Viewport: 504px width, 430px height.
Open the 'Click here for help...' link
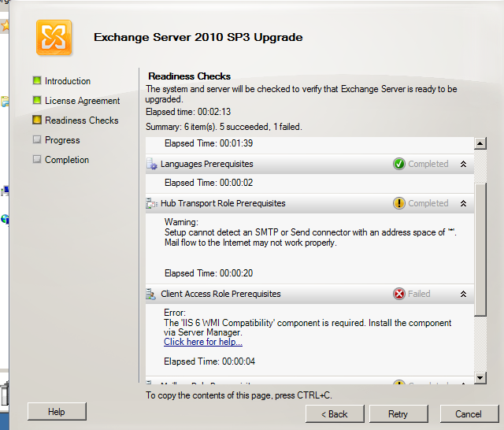203,342
